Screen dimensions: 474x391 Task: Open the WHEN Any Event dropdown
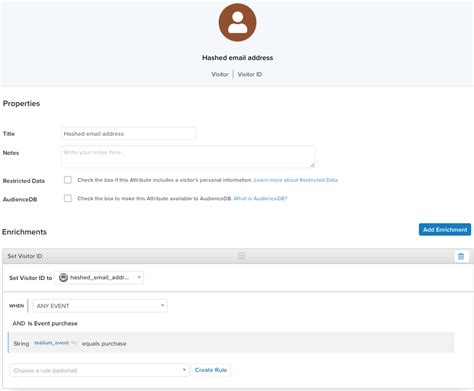[x=100, y=306]
